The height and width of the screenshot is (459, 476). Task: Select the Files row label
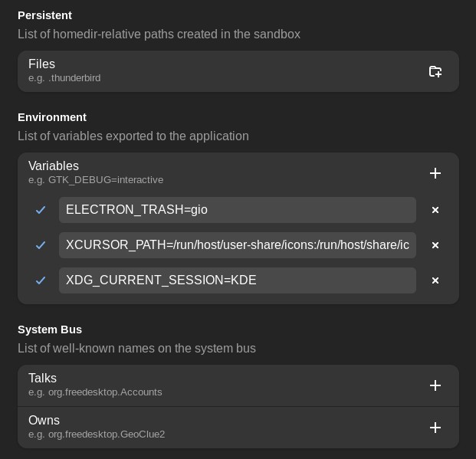pyautogui.click(x=41, y=64)
